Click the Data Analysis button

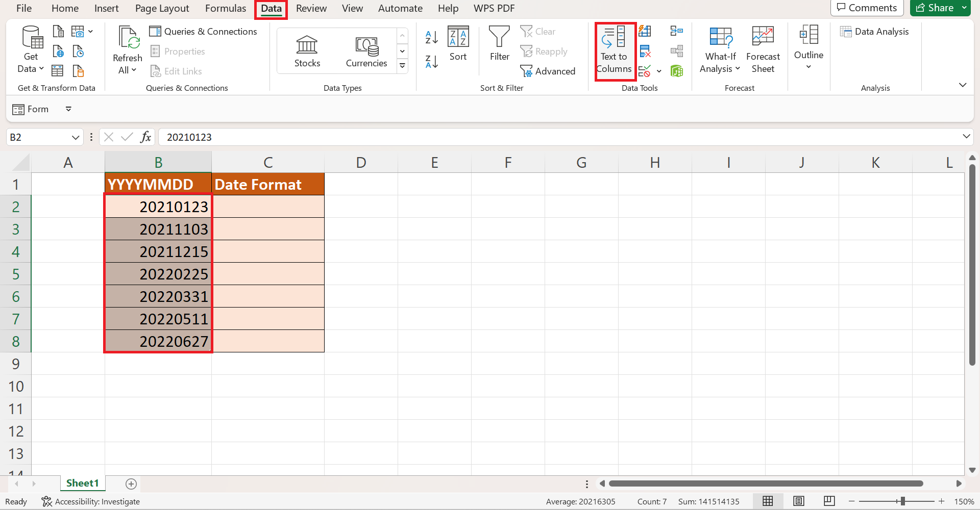coord(875,31)
